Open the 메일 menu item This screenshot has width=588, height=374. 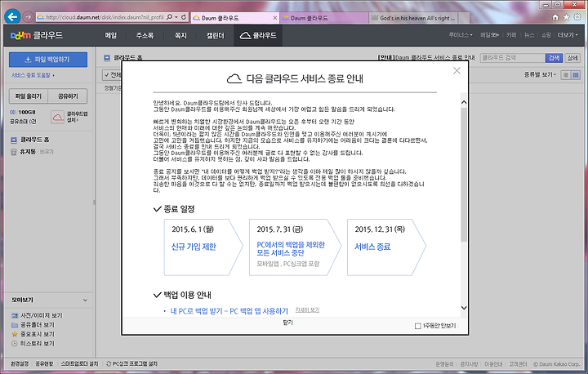tap(110, 35)
